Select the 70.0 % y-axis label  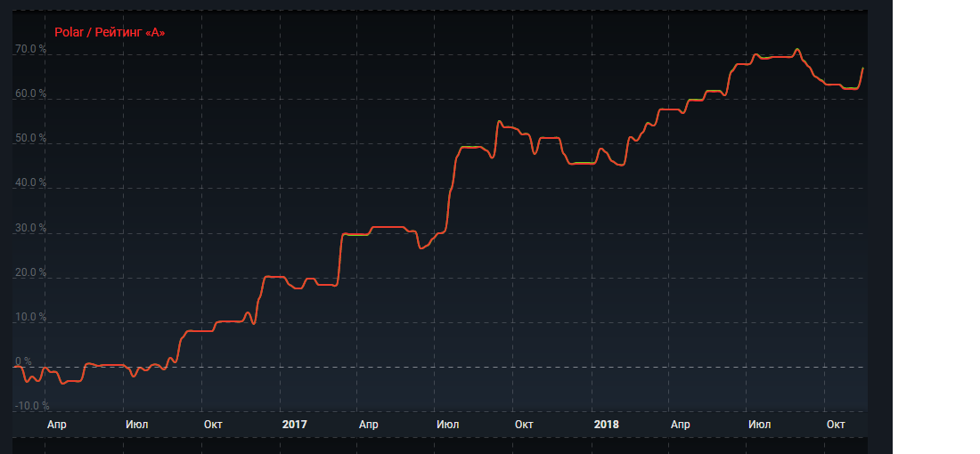coord(30,50)
